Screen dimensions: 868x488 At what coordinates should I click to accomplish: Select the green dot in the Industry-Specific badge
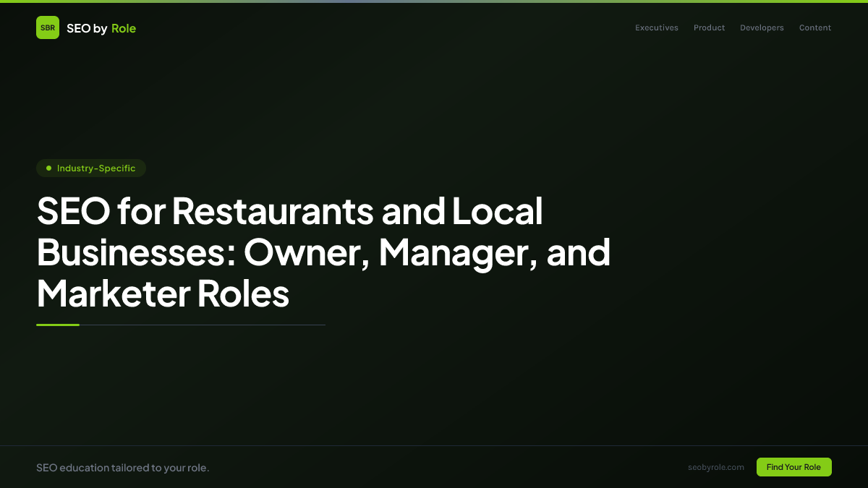[48, 168]
